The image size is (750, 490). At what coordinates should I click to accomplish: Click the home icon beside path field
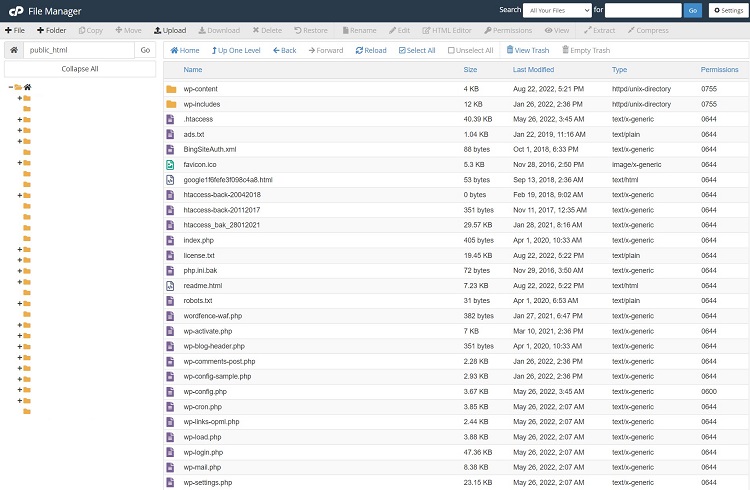(14, 50)
